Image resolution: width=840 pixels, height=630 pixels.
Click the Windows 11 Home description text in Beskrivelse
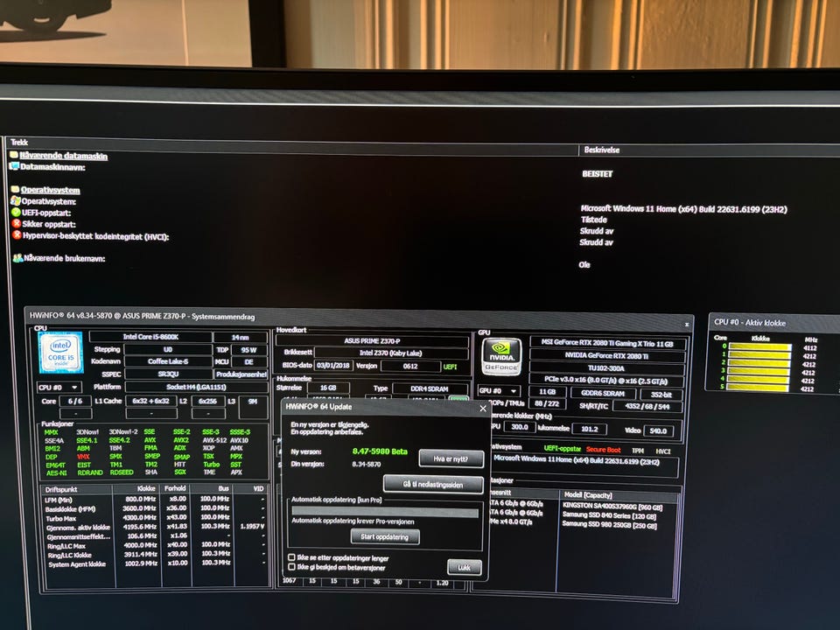click(683, 209)
